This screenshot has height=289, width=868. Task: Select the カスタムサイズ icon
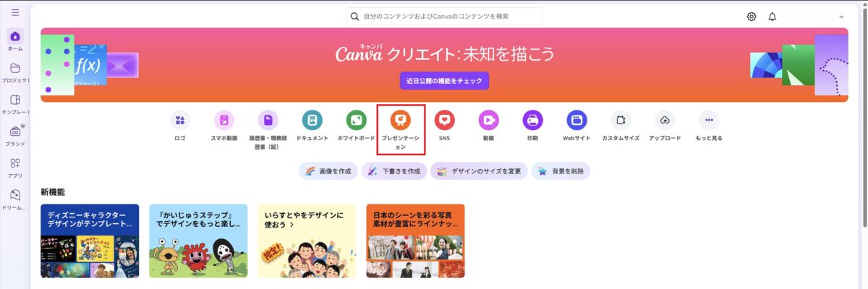point(621,120)
